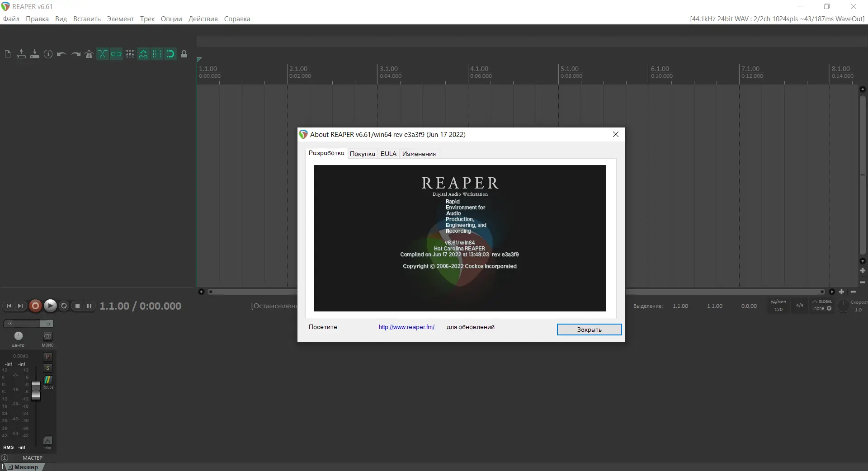Save the current project
This screenshot has width=868, height=471.
click(x=35, y=54)
